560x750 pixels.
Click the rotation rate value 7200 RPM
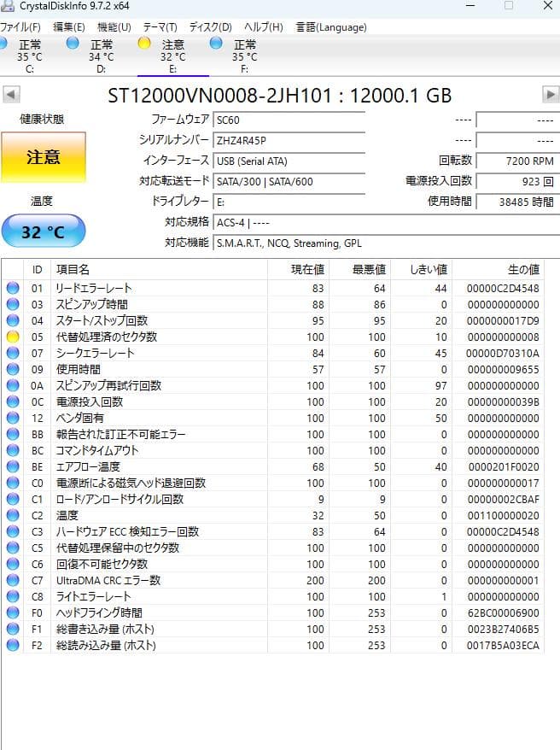tap(518, 161)
